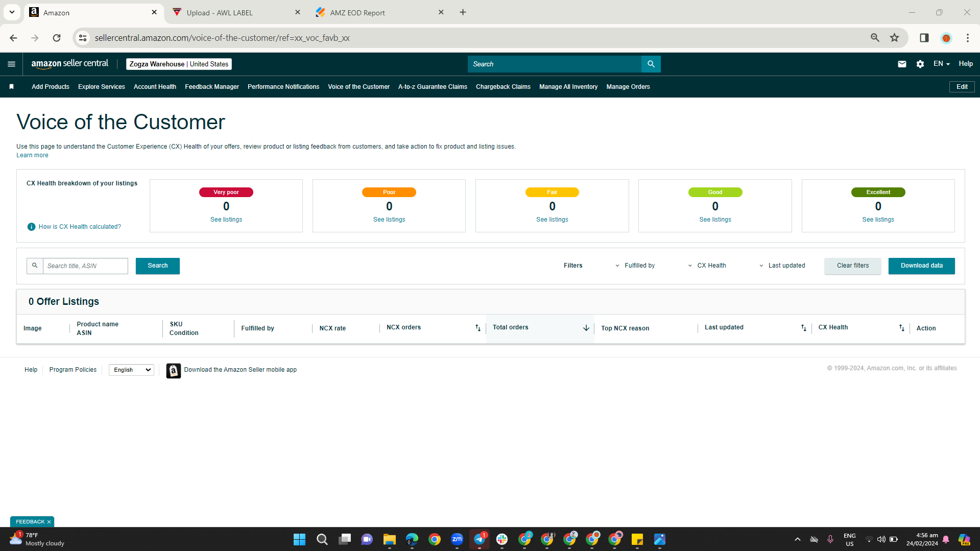This screenshot has width=980, height=551.
Task: Click the Edit favorites button
Action: tap(962, 87)
